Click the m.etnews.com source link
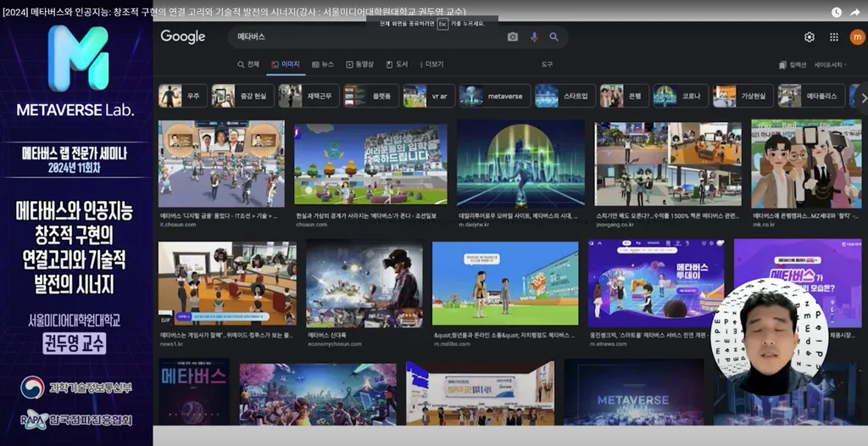The image size is (868, 446). [x=609, y=343]
